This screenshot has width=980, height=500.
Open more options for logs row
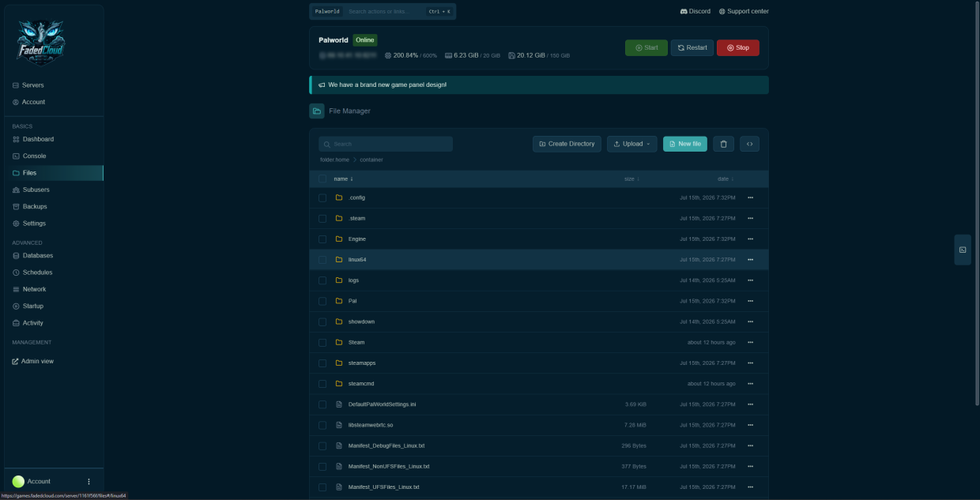750,280
